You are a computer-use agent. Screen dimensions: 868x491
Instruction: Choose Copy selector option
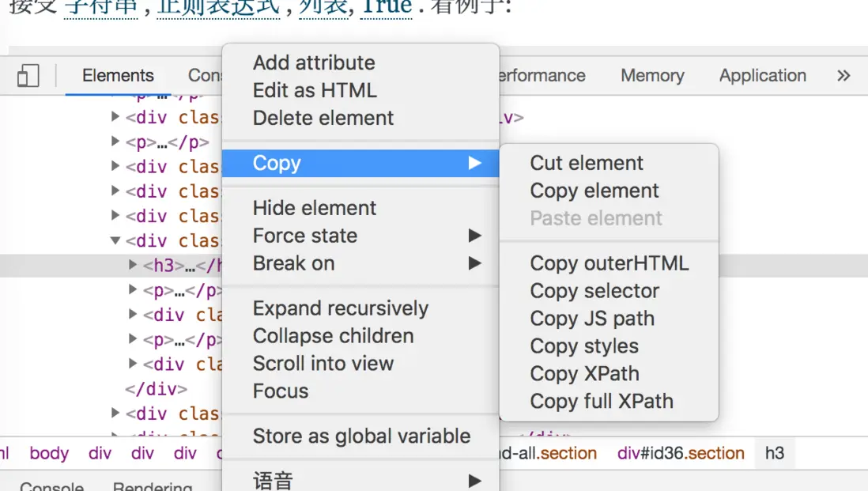pos(594,291)
